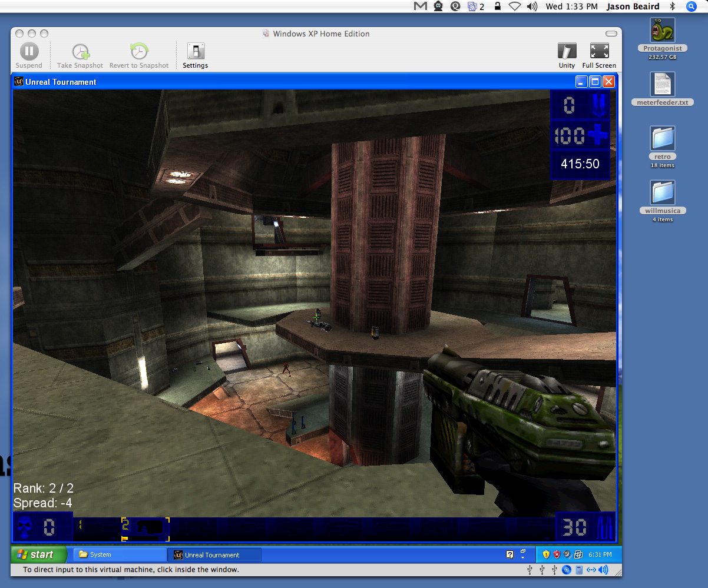708x588 pixels.
Task: Open the Wi-Fi menu in the menu bar
Action: (x=515, y=6)
